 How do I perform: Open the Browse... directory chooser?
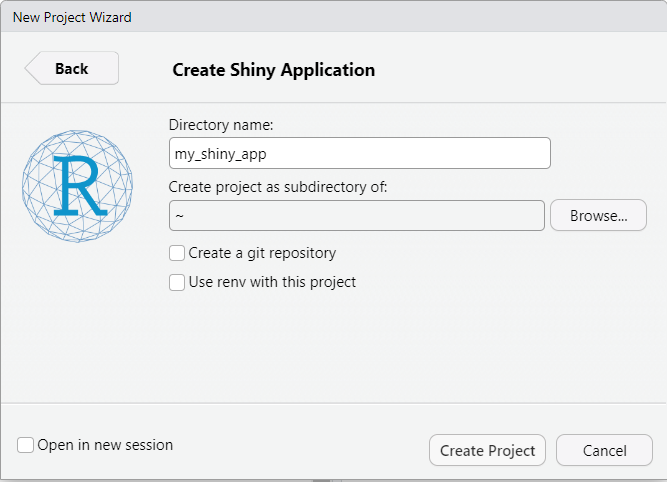coord(598,215)
